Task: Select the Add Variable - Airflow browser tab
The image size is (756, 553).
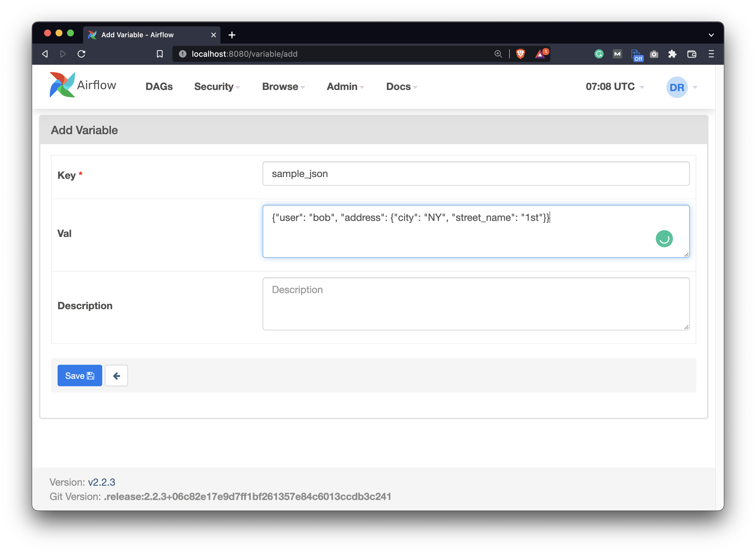Action: tap(137, 34)
